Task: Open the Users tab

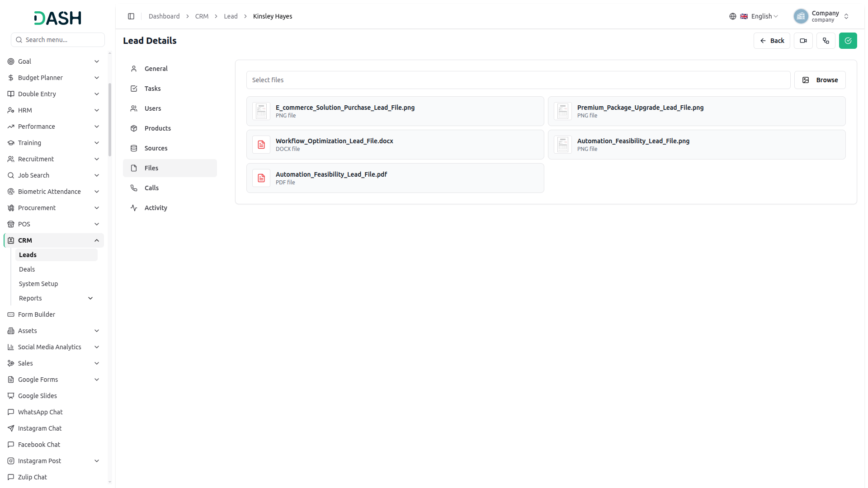Action: [x=170, y=108]
